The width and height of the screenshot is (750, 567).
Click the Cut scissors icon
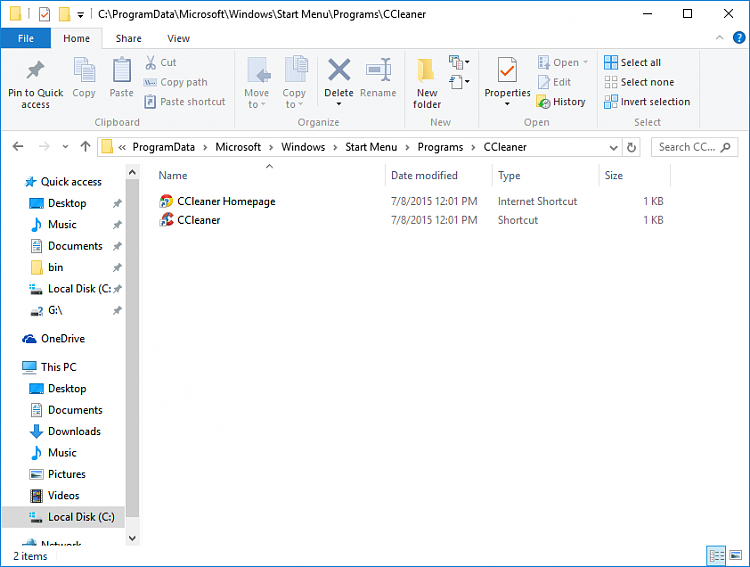pos(151,62)
